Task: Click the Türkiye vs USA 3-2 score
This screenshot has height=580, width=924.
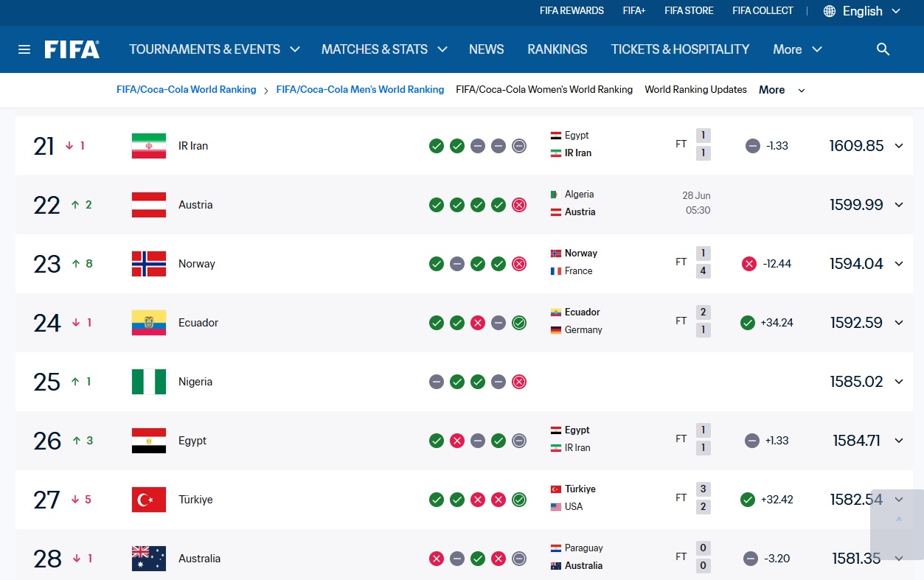Action: tap(704, 498)
